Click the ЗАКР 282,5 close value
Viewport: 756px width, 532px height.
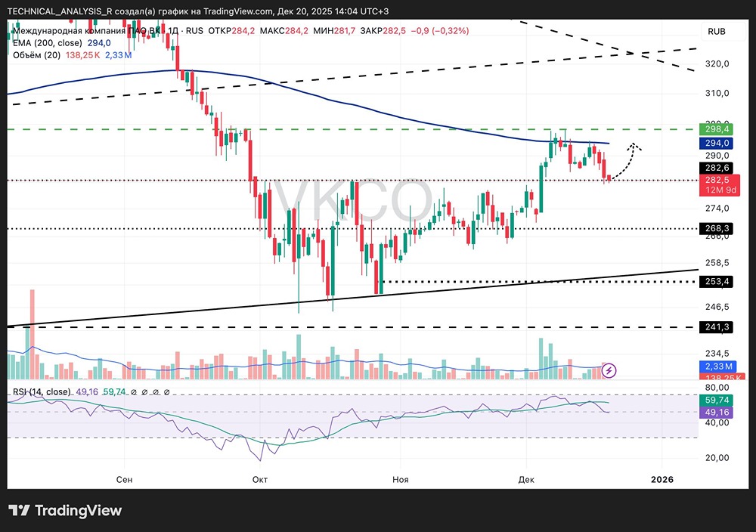tap(383, 31)
